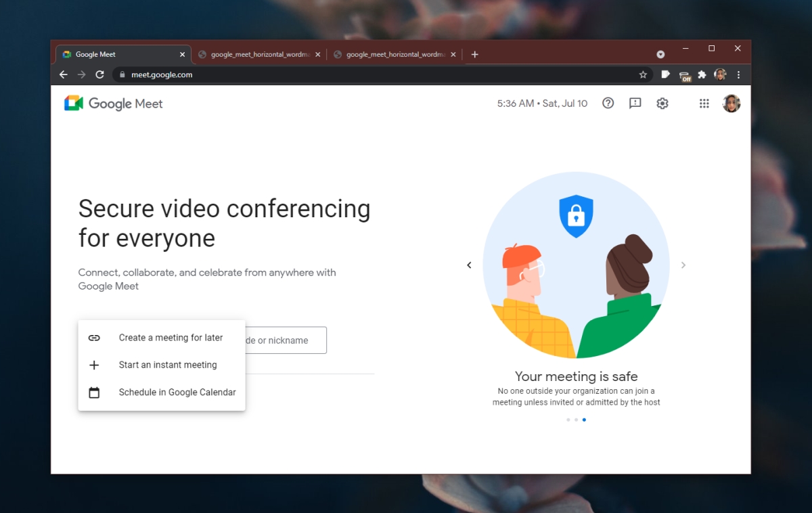Bookmark the page using the star icon
Image resolution: width=812 pixels, height=513 pixels.
click(644, 74)
